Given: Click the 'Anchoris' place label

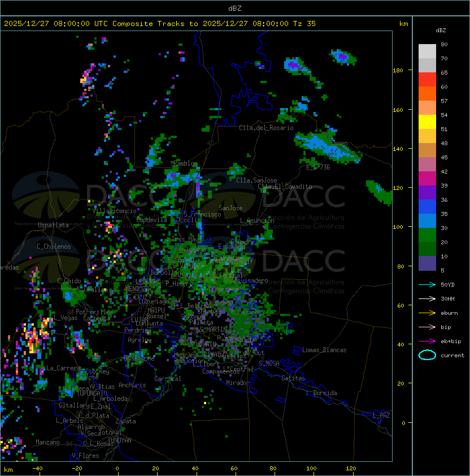Looking at the screenshot, I should 132,385.
